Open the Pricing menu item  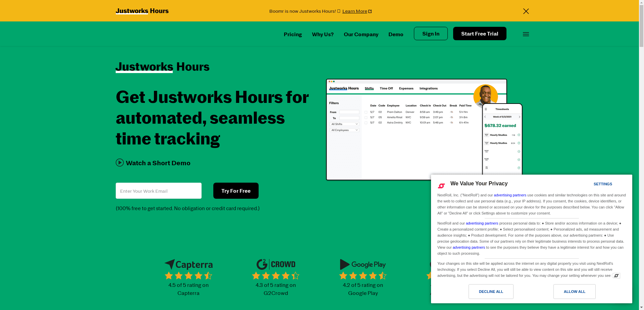point(292,34)
